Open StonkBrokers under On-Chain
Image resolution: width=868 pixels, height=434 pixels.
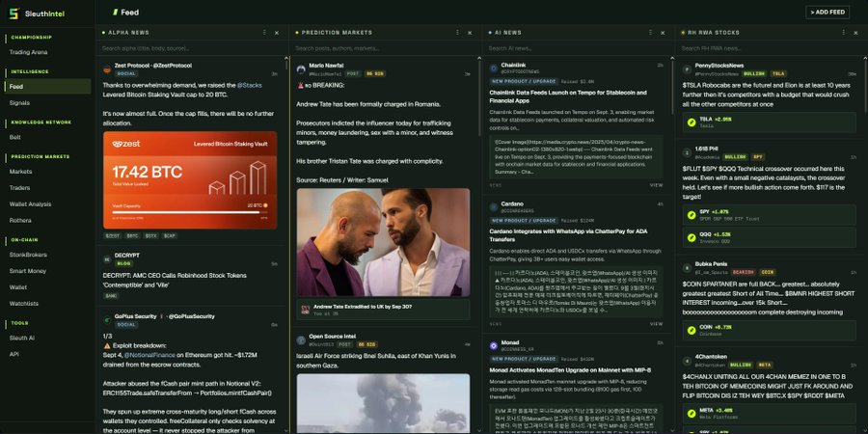[x=28, y=255]
